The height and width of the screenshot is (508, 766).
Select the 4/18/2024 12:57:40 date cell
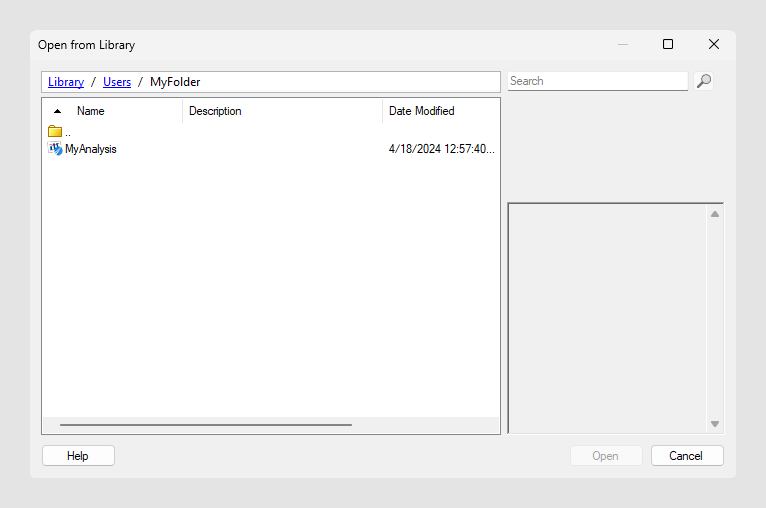(x=442, y=149)
